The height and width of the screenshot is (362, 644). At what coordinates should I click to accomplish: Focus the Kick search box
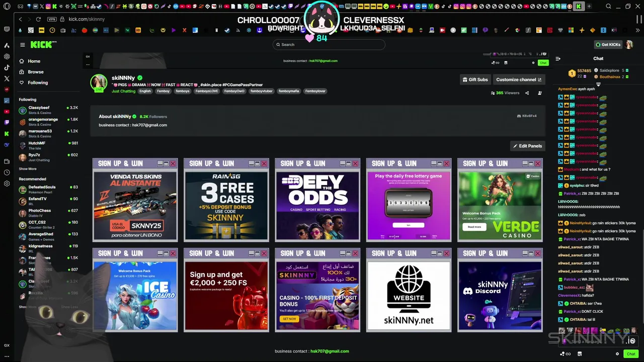tap(329, 45)
